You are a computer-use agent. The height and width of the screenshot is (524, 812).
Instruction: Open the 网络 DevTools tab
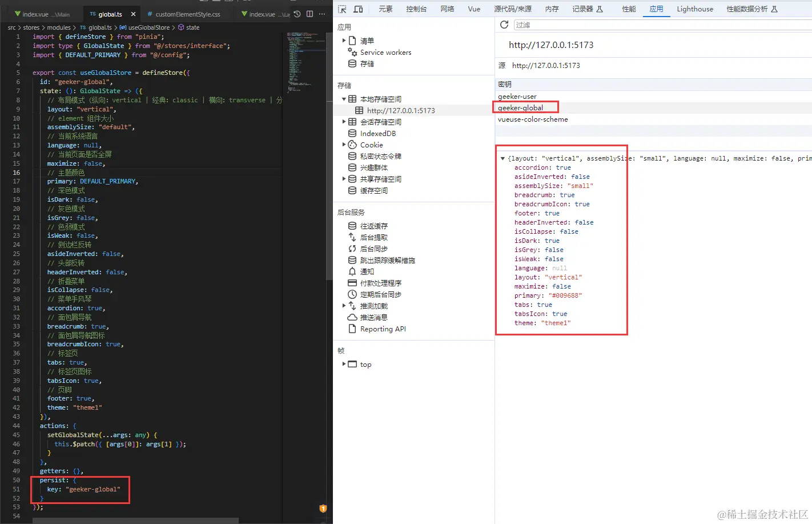pos(447,9)
